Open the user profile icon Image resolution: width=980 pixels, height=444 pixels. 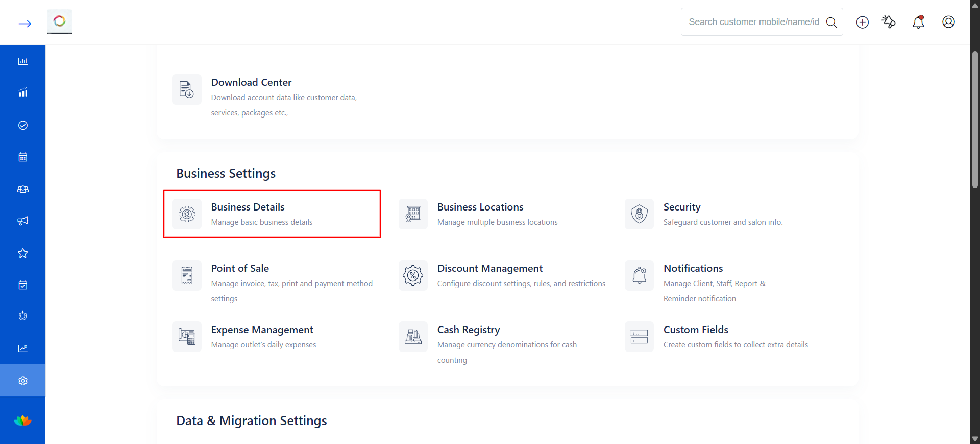pos(948,21)
